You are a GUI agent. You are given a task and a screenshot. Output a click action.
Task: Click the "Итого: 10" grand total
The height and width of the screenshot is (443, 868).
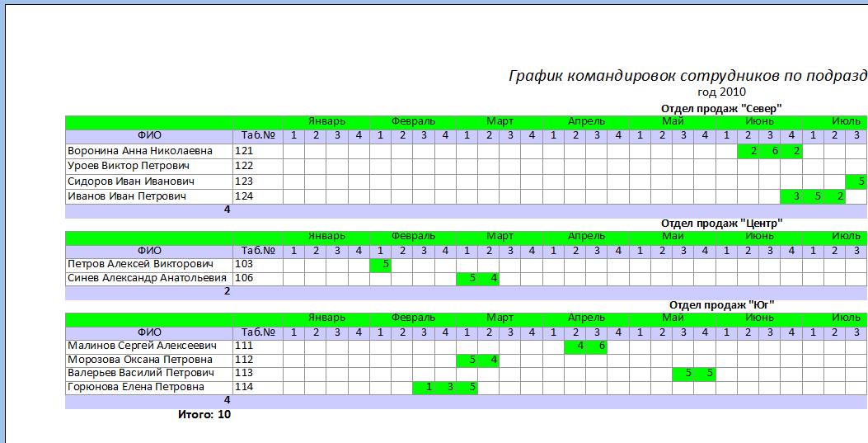pyautogui.click(x=204, y=414)
